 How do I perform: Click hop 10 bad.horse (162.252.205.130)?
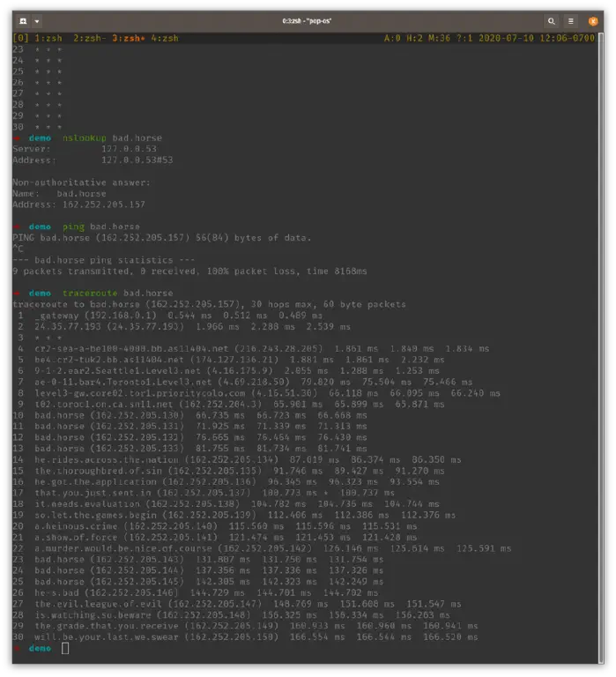(x=109, y=415)
